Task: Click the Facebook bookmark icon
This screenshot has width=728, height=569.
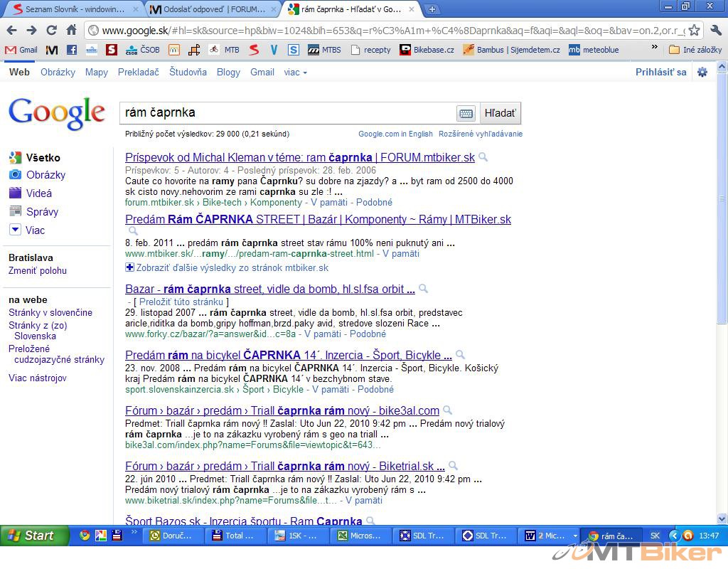Action: [x=72, y=50]
